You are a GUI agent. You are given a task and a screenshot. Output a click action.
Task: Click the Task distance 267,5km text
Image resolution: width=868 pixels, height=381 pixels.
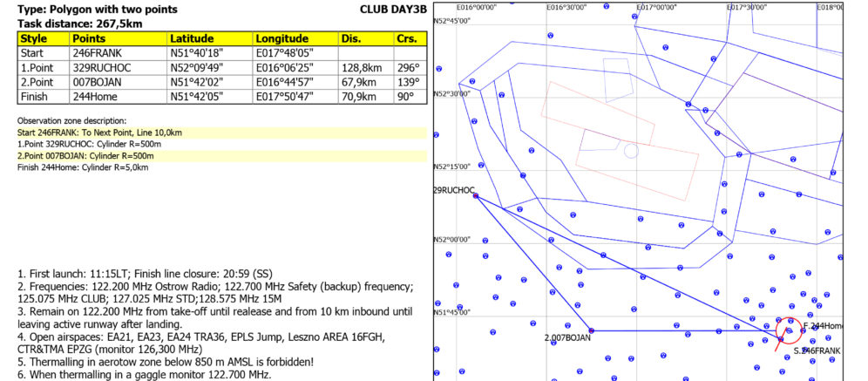[79, 24]
